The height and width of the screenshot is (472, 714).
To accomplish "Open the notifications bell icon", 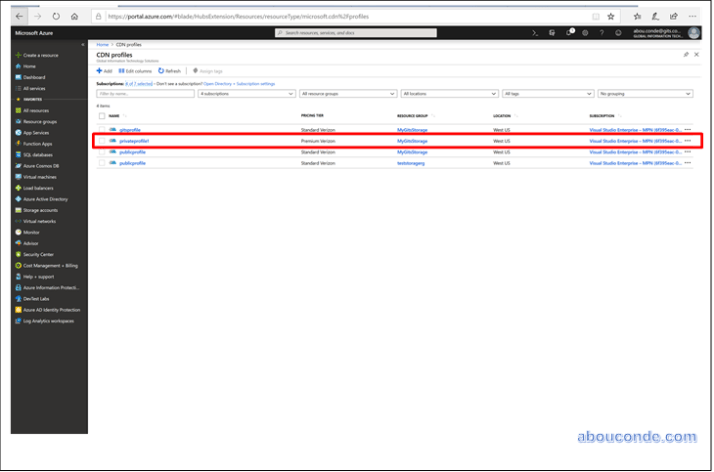I will pyautogui.click(x=570, y=33).
